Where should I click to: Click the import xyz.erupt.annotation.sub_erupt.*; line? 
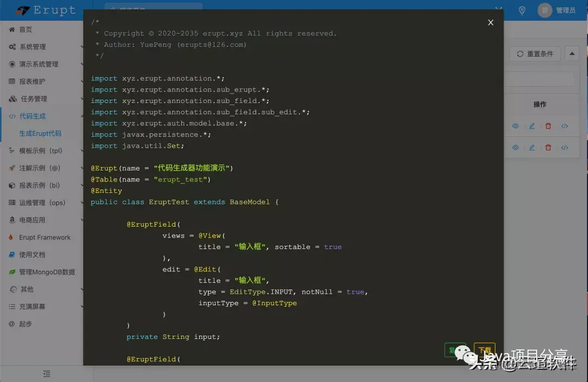click(180, 90)
